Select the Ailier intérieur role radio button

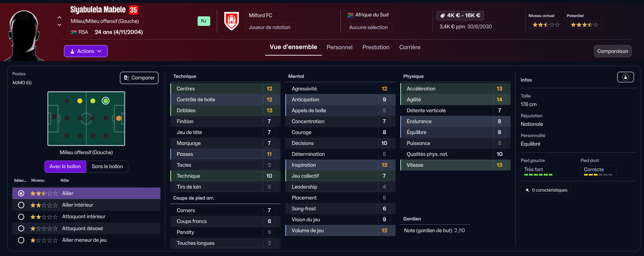pos(21,205)
